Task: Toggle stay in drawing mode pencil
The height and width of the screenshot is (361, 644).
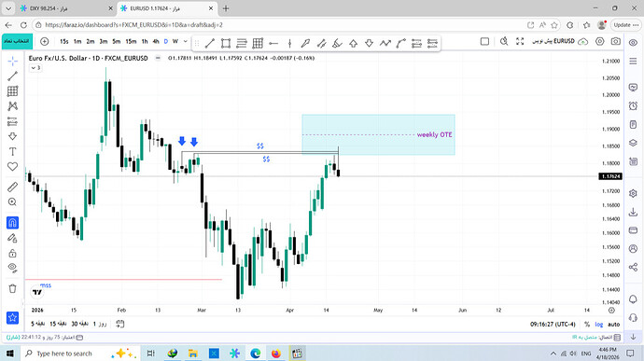Action: pos(12,238)
